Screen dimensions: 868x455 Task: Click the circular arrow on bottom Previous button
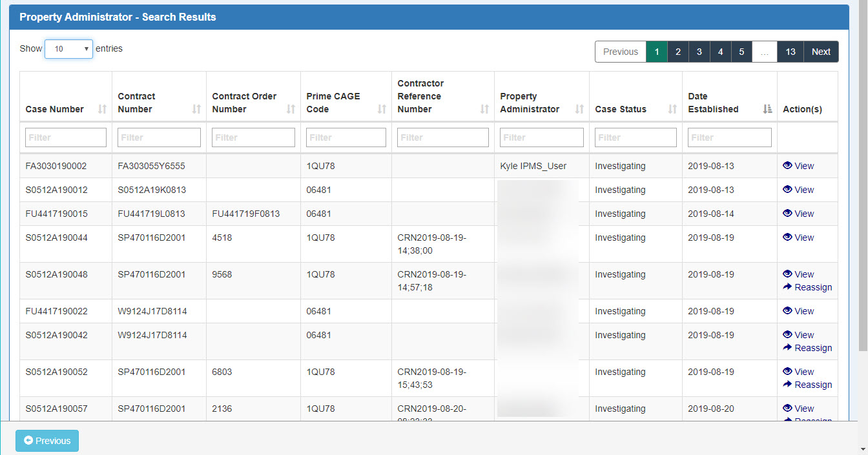pyautogui.click(x=28, y=441)
